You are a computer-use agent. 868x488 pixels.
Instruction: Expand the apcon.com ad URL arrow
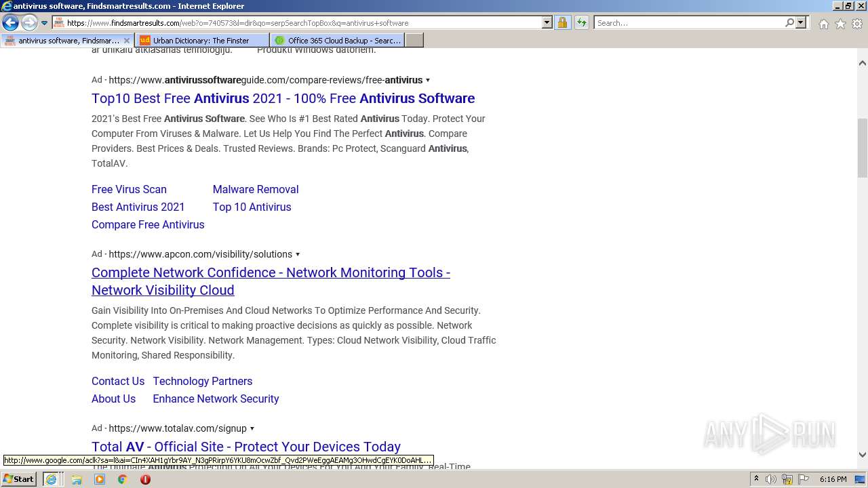point(298,254)
